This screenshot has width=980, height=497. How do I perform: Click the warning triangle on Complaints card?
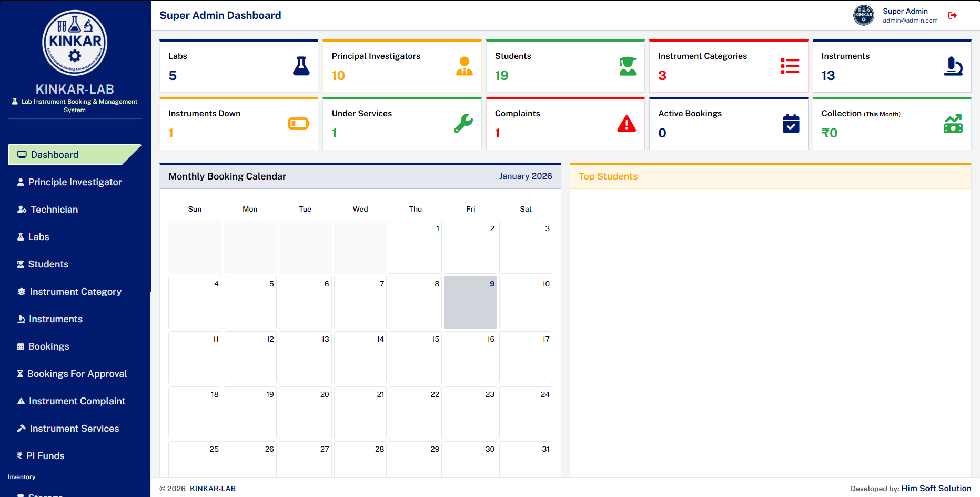click(627, 124)
